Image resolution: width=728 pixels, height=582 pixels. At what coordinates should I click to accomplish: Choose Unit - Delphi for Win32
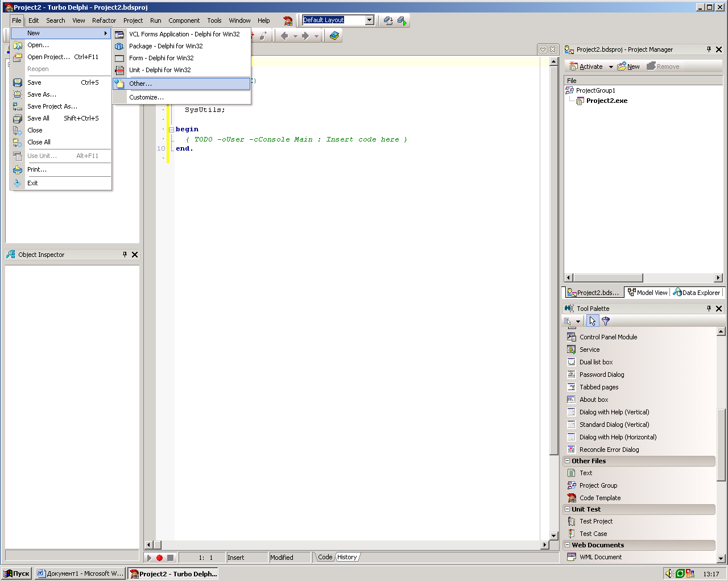[x=181, y=70]
